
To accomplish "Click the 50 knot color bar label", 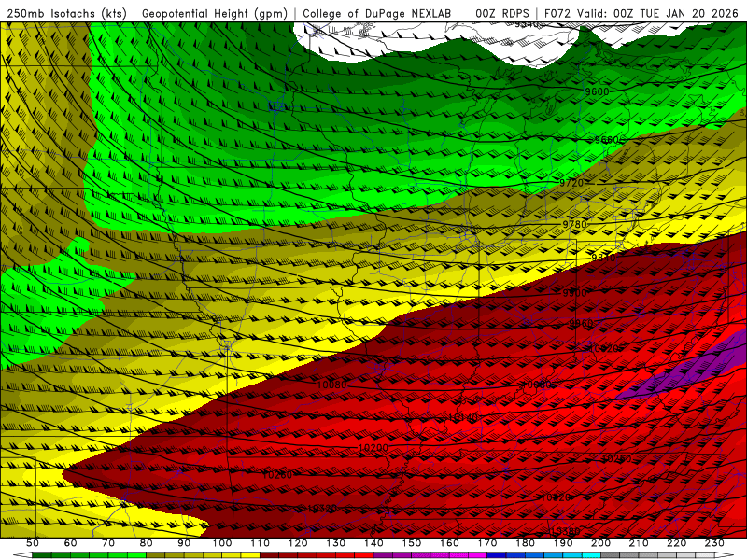I will click(33, 543).
